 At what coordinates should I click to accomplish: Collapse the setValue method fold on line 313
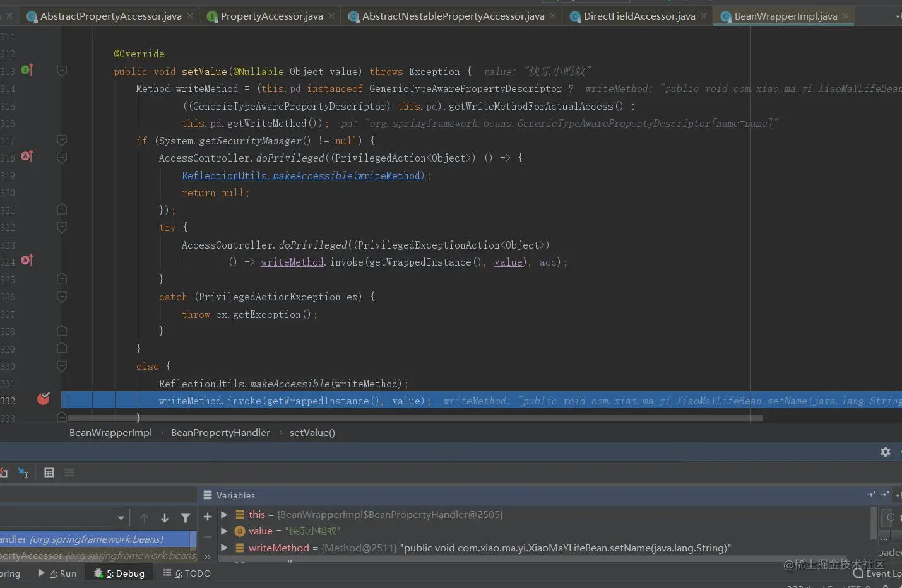click(x=62, y=71)
